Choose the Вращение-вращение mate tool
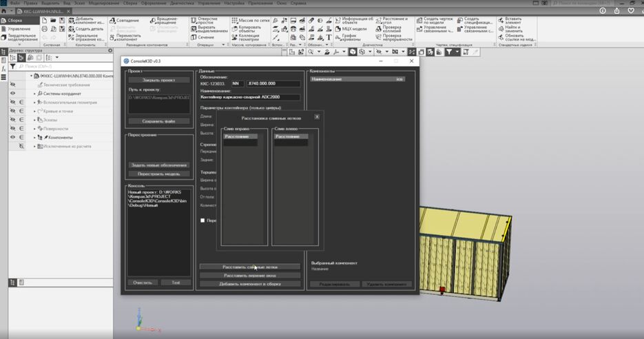 (x=165, y=21)
